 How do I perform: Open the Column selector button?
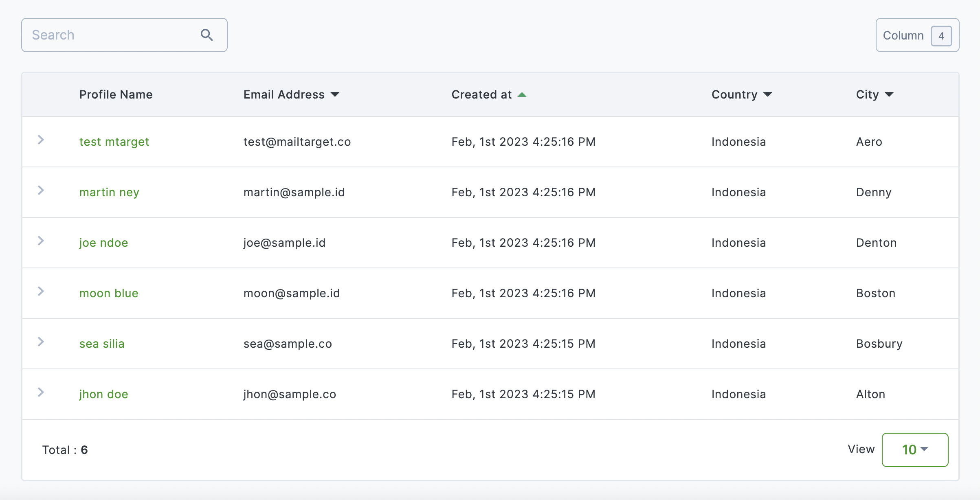(x=903, y=35)
